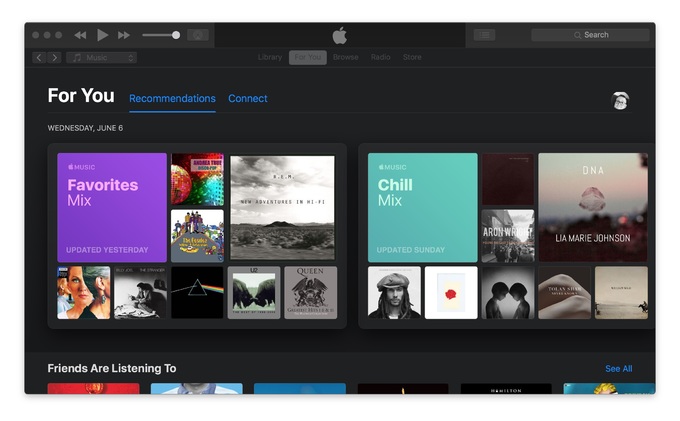Switch to the Browse tab
The height and width of the screenshot is (421, 680).
pyautogui.click(x=346, y=57)
